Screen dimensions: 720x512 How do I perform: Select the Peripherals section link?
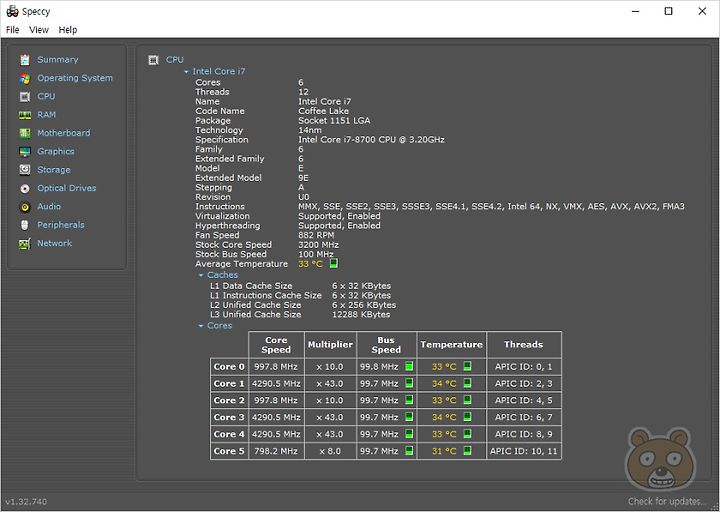tap(61, 225)
